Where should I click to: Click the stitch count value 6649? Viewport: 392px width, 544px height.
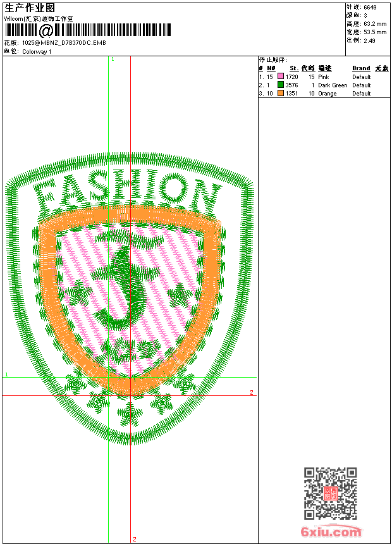370,7
